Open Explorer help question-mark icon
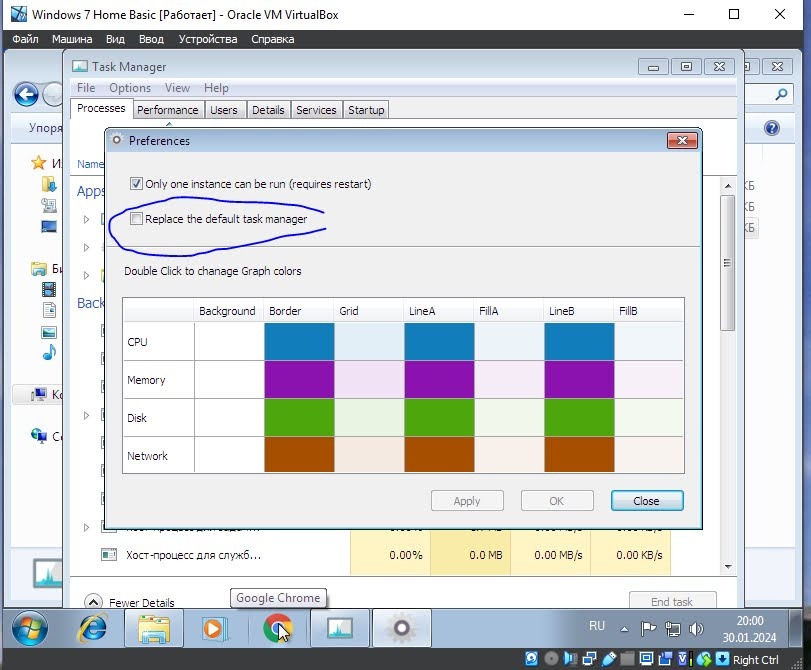Screen dimensions: 811x670 click(x=772, y=128)
